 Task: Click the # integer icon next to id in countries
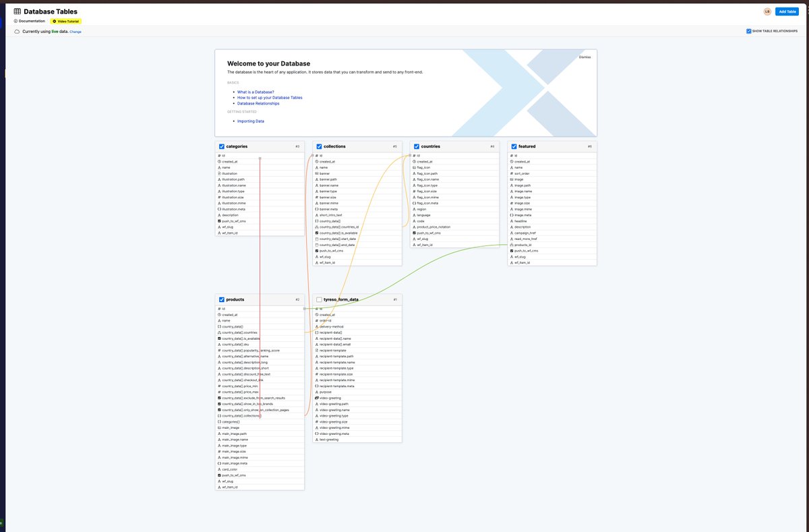coord(413,155)
